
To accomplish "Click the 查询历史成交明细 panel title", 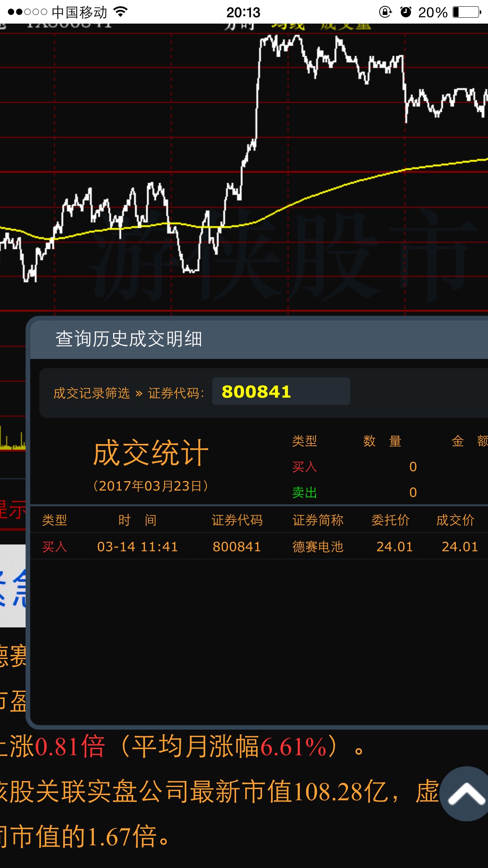I will click(129, 339).
